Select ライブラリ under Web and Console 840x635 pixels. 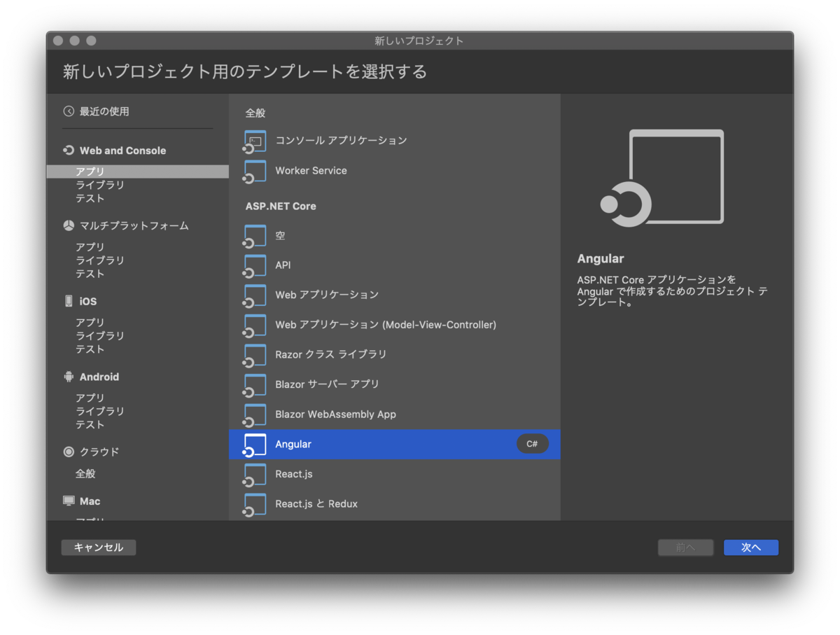coord(99,185)
